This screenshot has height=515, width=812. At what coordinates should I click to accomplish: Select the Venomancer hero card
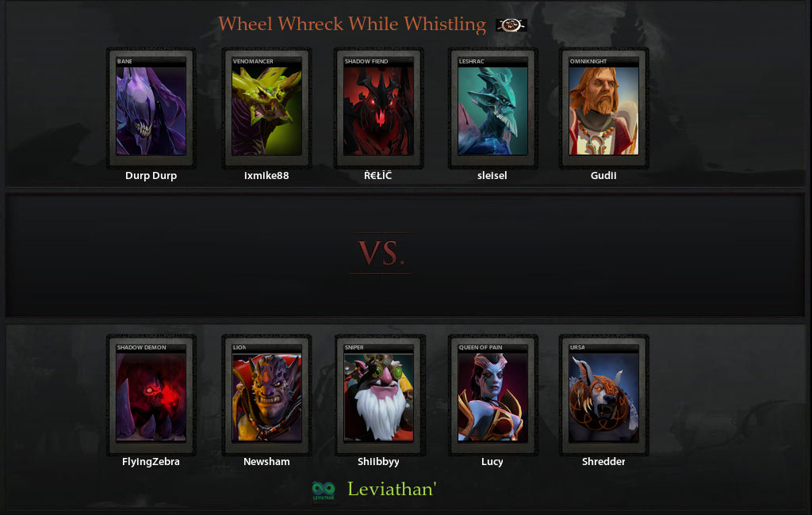[x=266, y=109]
